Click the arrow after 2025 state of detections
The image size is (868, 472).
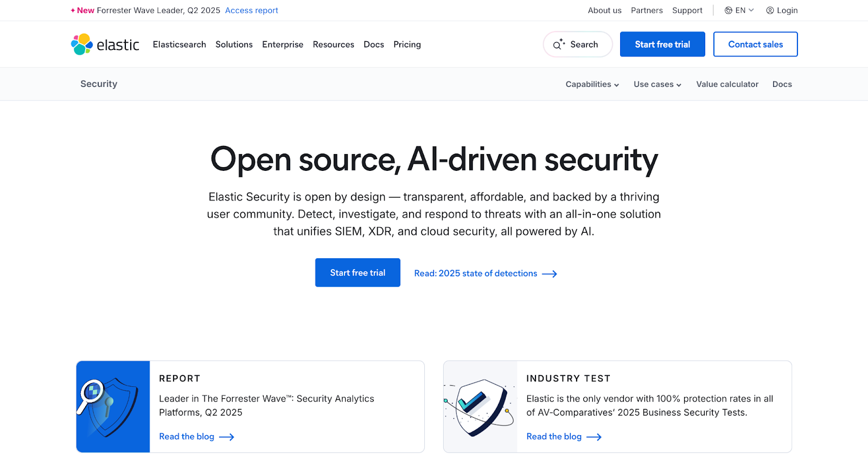[550, 274]
